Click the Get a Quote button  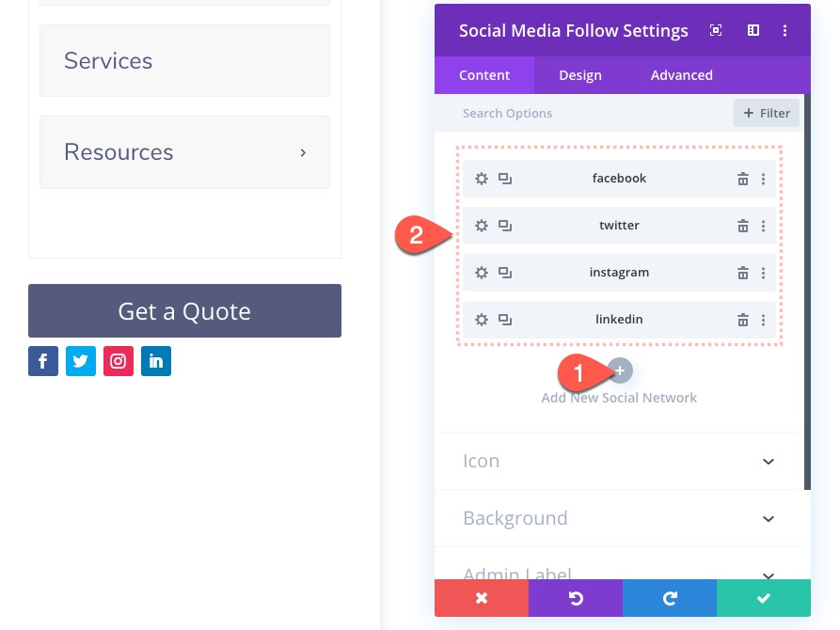[x=184, y=310]
